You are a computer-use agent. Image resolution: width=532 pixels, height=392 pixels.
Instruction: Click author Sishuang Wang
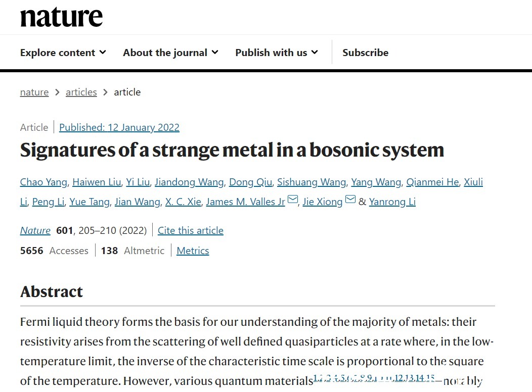pyautogui.click(x=312, y=182)
